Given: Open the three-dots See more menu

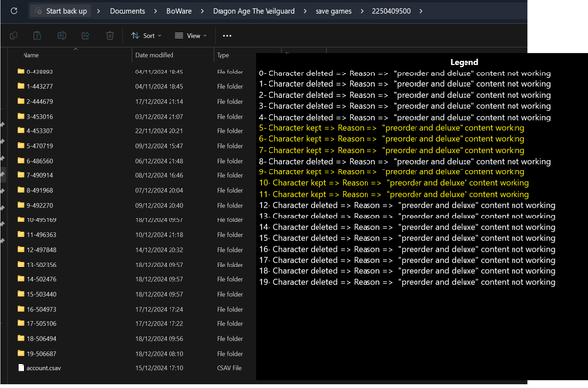Looking at the screenshot, I should point(227,36).
